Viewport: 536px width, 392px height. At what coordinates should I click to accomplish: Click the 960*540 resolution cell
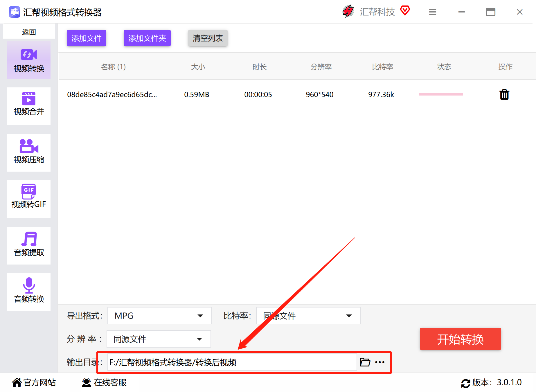pos(320,95)
